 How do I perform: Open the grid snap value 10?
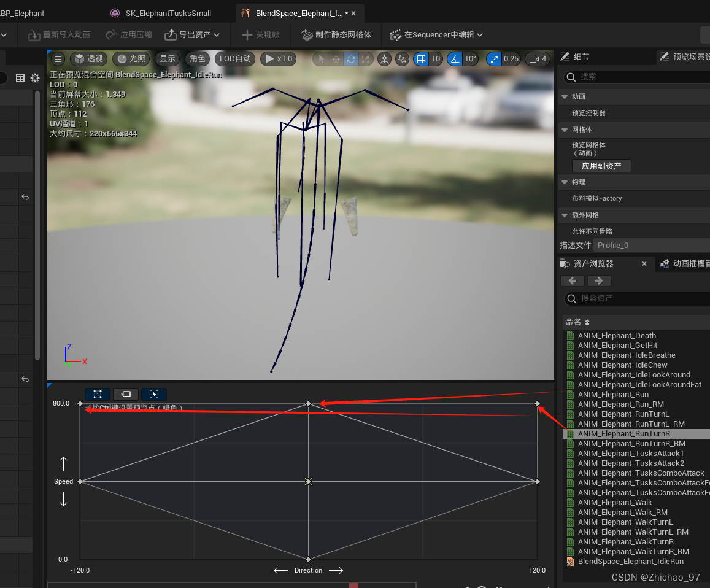(436, 59)
